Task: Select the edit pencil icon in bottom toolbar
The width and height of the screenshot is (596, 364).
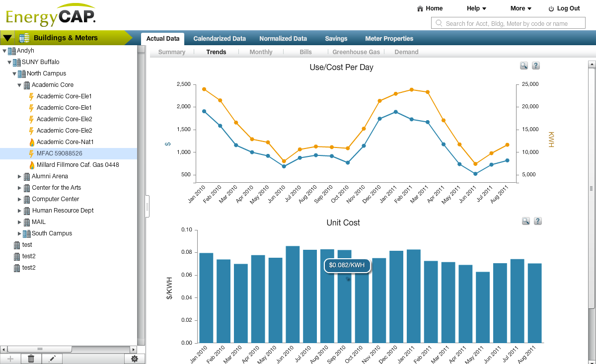Action: click(52, 358)
